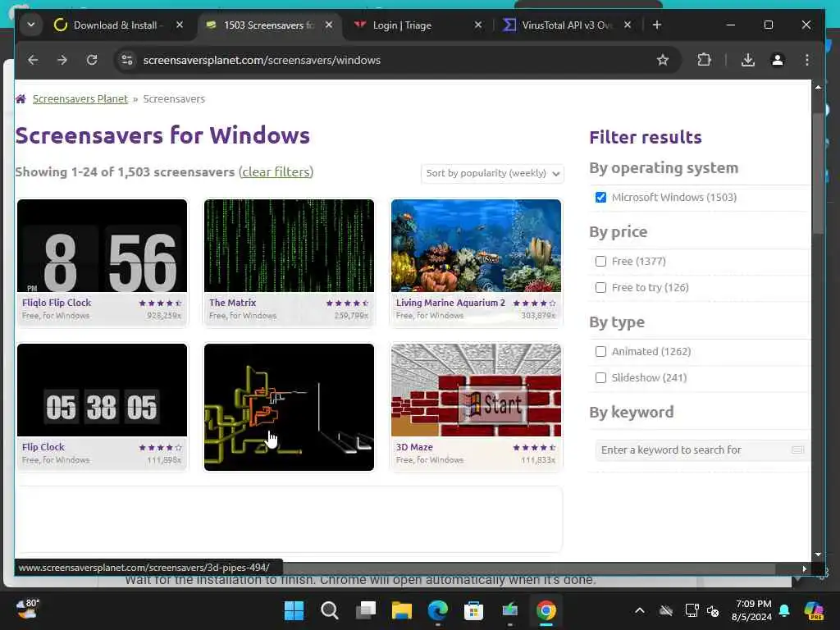Check the Free (1377) price filter
This screenshot has height=630, width=840.
pyautogui.click(x=600, y=262)
